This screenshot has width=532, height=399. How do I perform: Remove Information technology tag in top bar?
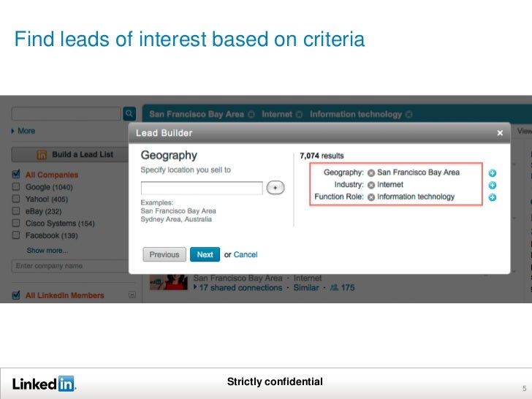(408, 114)
